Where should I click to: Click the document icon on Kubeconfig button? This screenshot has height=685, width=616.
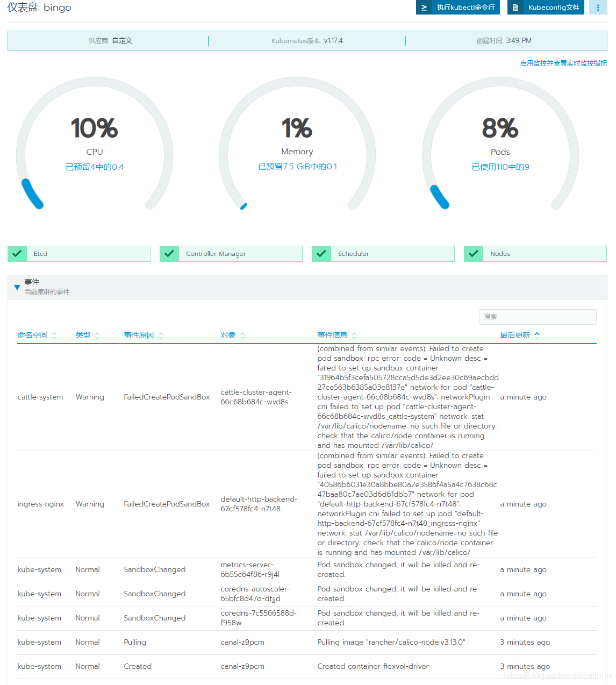pos(515,8)
